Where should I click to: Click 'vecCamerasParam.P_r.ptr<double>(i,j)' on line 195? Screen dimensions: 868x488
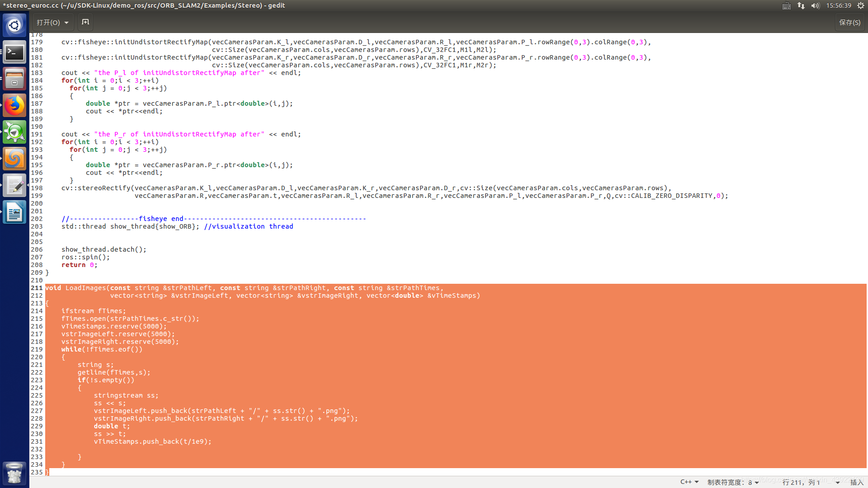point(216,165)
